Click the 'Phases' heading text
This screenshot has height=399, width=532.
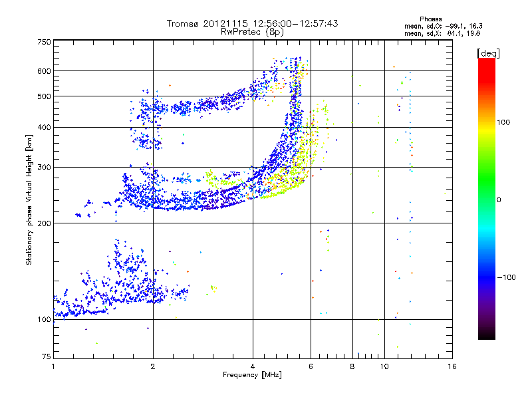430,19
